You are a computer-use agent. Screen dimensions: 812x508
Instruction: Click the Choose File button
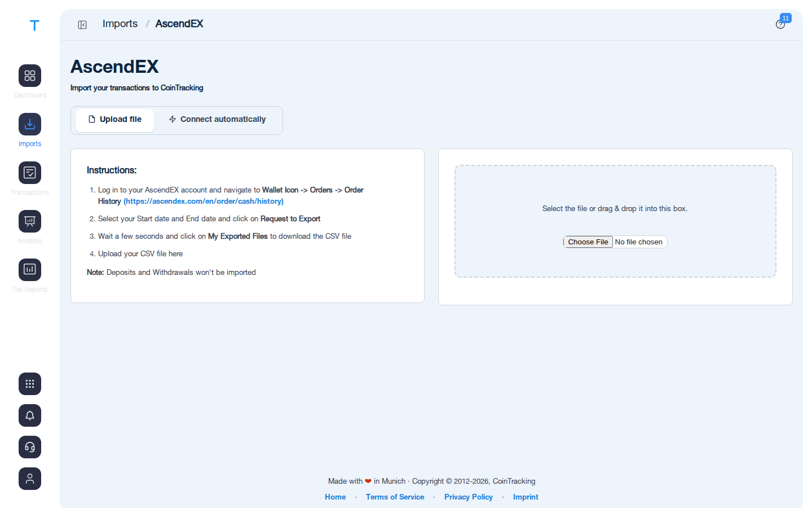click(588, 242)
